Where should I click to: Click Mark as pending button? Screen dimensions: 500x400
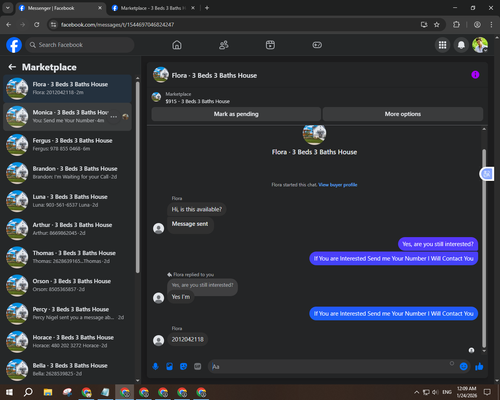click(x=236, y=114)
